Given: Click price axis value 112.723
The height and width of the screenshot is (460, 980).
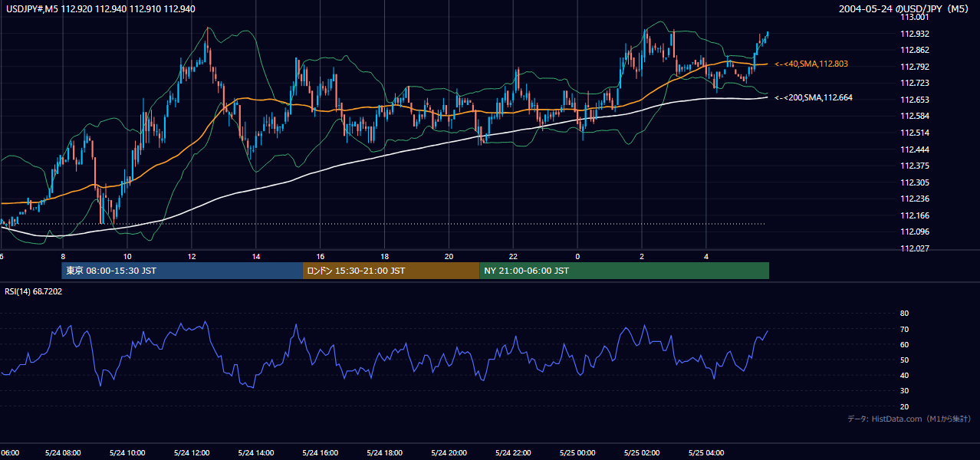Looking at the screenshot, I should (x=915, y=83).
